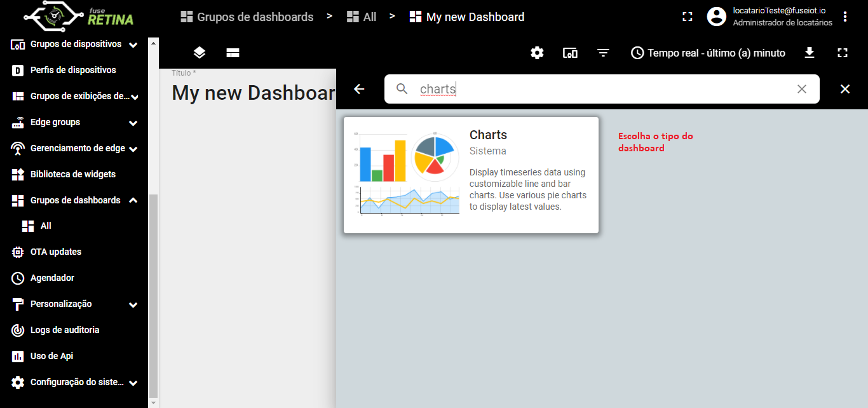Open Biblioteca de widgets
The height and width of the screenshot is (408, 868).
(74, 174)
